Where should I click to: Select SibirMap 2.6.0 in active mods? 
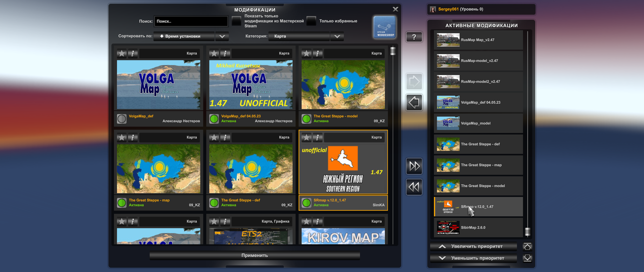478,228
